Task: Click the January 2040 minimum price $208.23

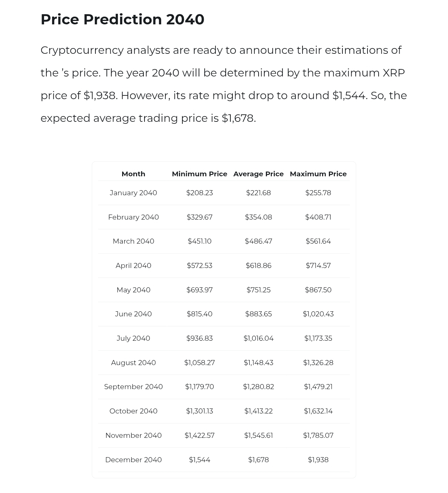Action: click(199, 193)
